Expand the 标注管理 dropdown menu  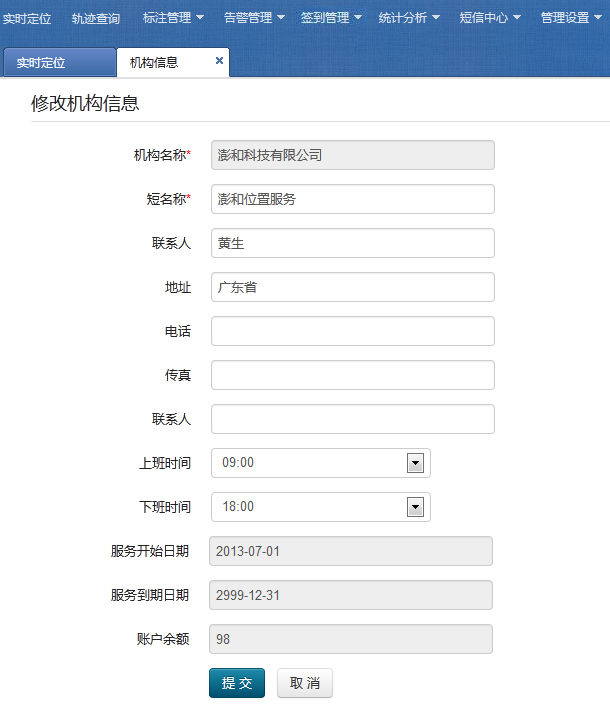(x=173, y=18)
